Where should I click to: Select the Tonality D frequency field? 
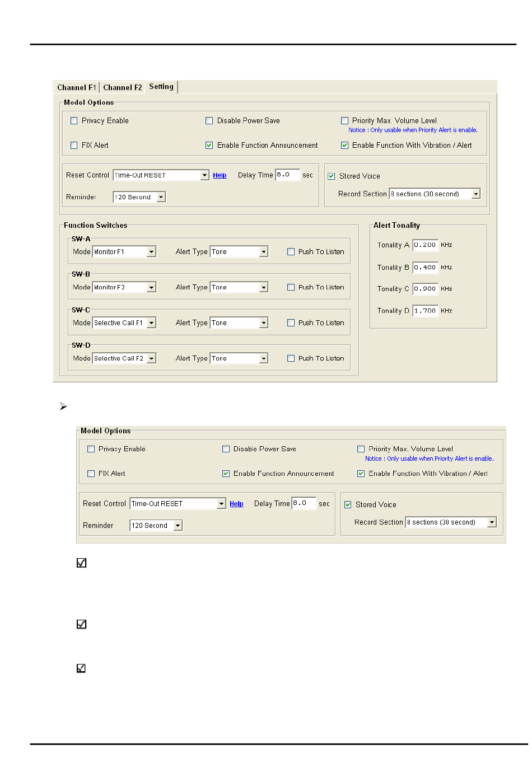click(425, 311)
